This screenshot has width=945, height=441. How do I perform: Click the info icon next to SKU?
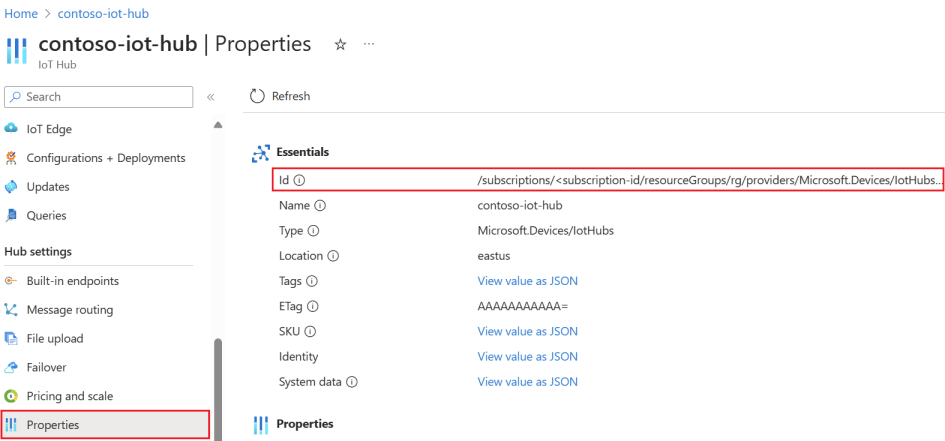tap(310, 331)
